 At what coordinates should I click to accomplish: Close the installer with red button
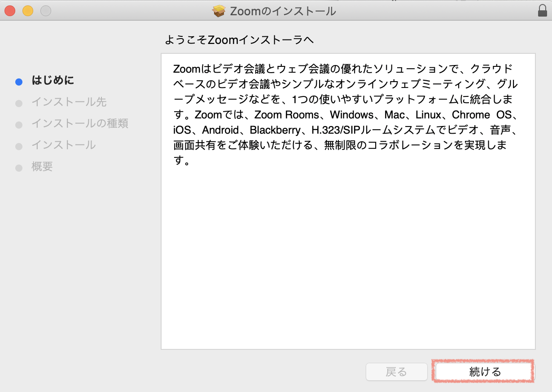(10, 10)
